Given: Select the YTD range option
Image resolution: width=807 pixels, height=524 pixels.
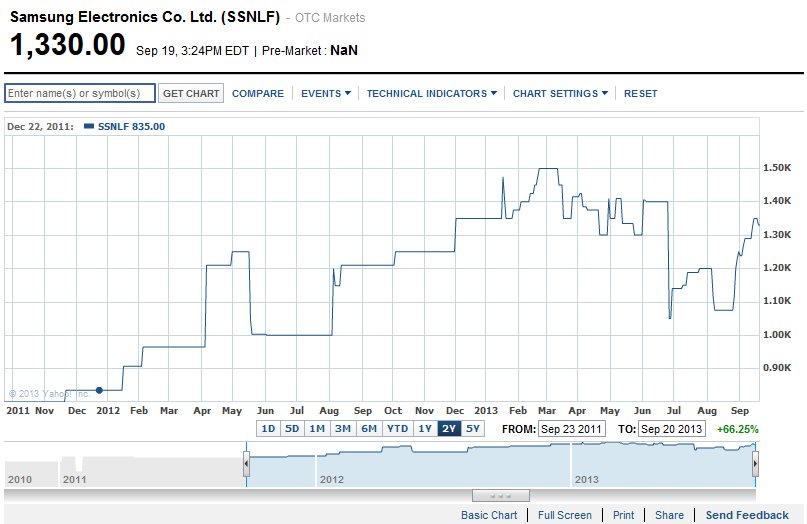Looking at the screenshot, I should [397, 428].
